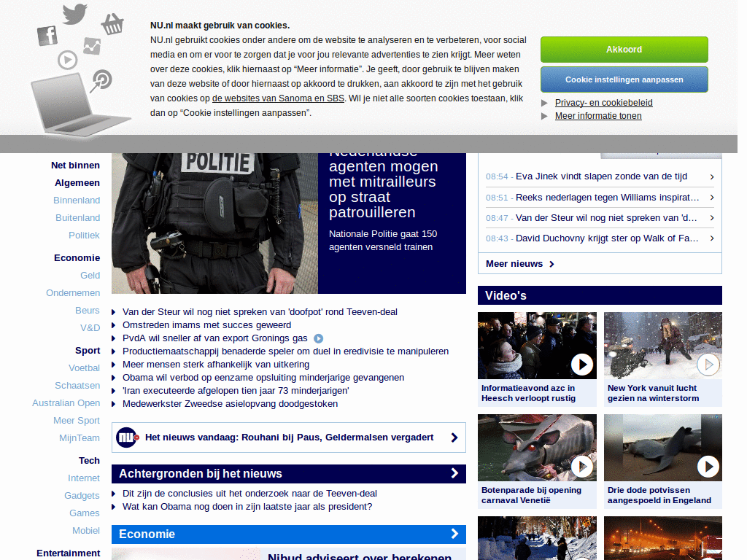Click chevron on Williams nederlagen row

[712, 198]
